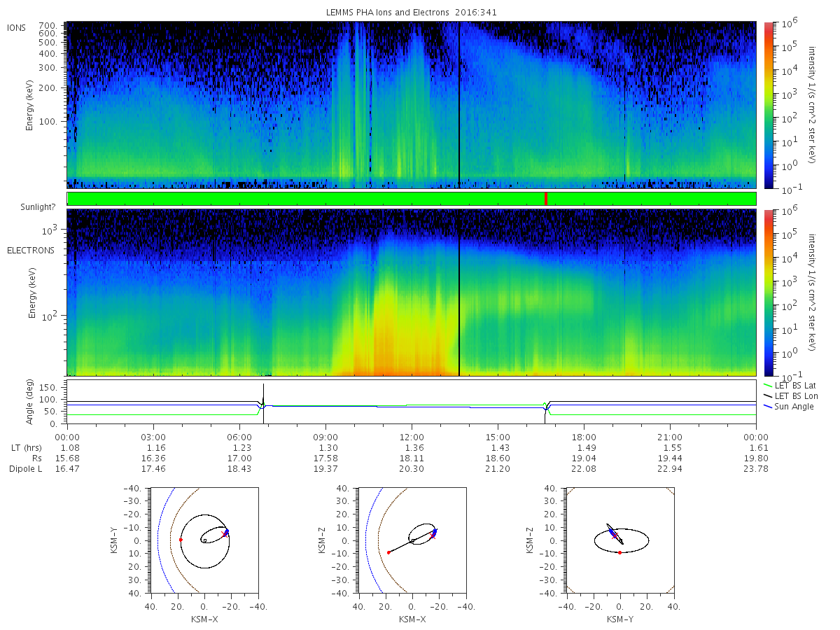Image resolution: width=840 pixels, height=630 pixels.
Task: Click the 'Dipole L' row label
Action: 24,469
